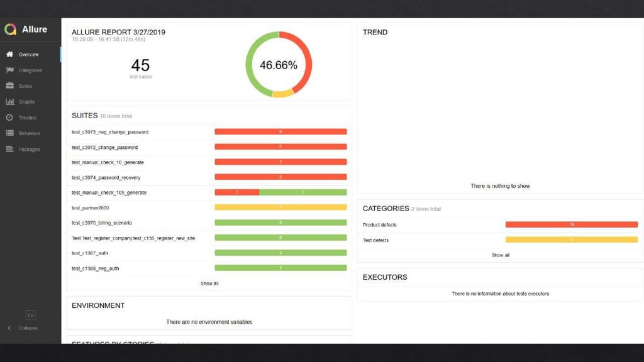Viewport: 644px width, 362px height.
Task: Open suite test_c3072_change_password
Action: (x=209, y=147)
